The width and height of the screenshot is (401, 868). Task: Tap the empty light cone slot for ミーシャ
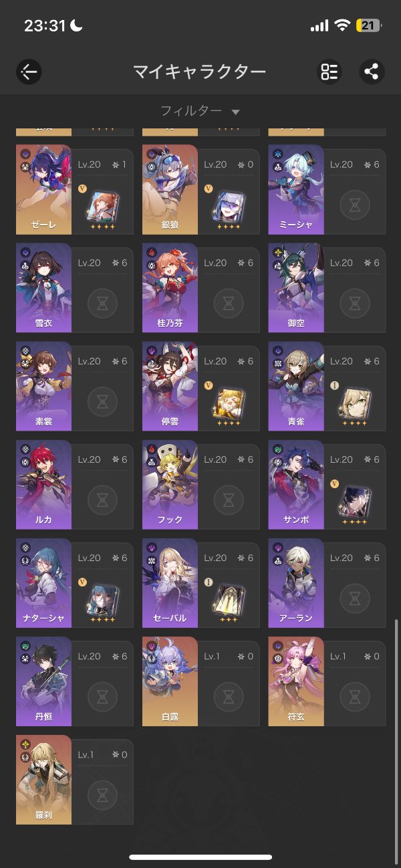pyautogui.click(x=354, y=205)
